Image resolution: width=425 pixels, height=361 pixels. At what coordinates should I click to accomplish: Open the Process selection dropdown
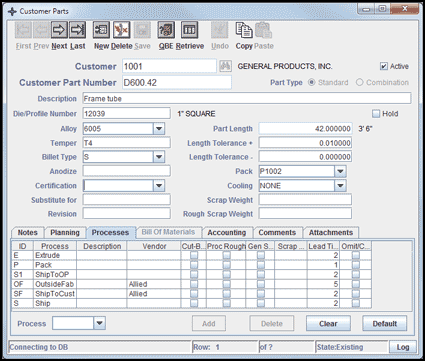click(x=100, y=323)
